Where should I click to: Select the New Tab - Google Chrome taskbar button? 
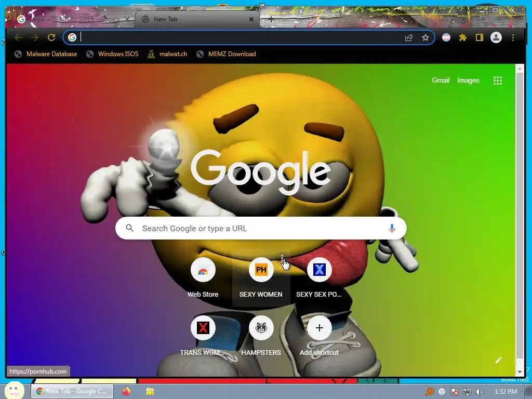(72, 391)
